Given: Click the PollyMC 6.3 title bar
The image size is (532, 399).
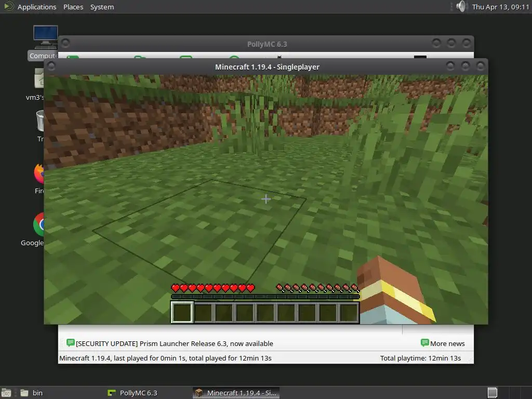Looking at the screenshot, I should point(267,44).
